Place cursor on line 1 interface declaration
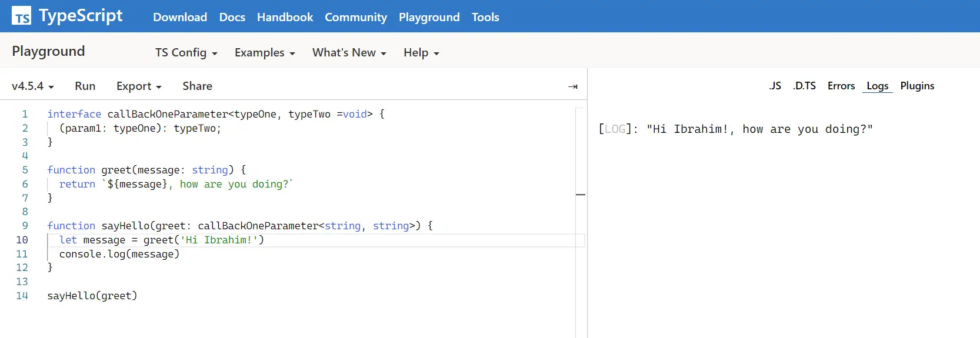980x338 pixels. (x=216, y=114)
